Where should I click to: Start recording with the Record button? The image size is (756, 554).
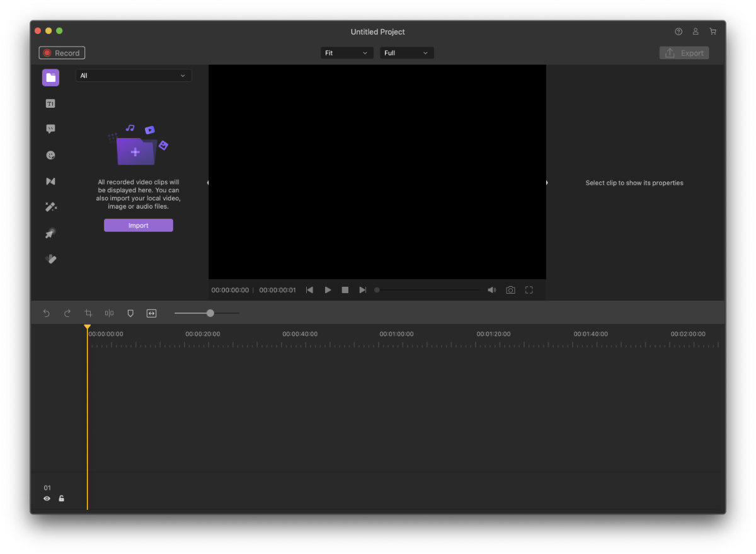pyautogui.click(x=62, y=53)
